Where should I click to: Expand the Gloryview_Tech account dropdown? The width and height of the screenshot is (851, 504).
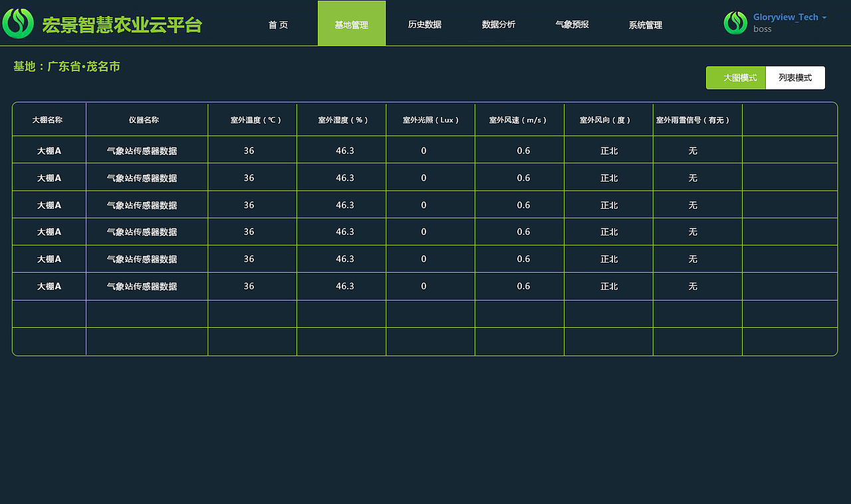787,17
